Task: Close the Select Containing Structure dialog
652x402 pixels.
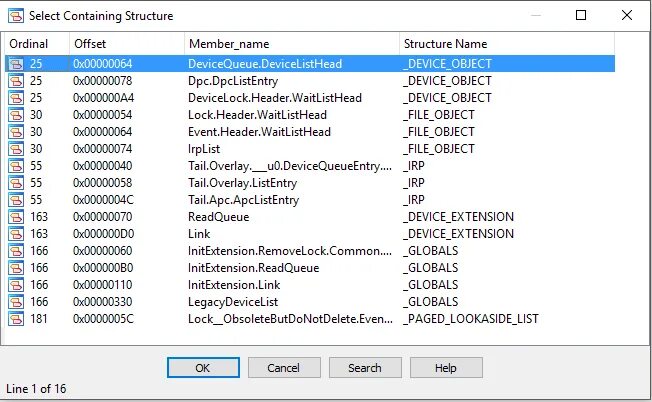Action: pyautogui.click(x=627, y=15)
